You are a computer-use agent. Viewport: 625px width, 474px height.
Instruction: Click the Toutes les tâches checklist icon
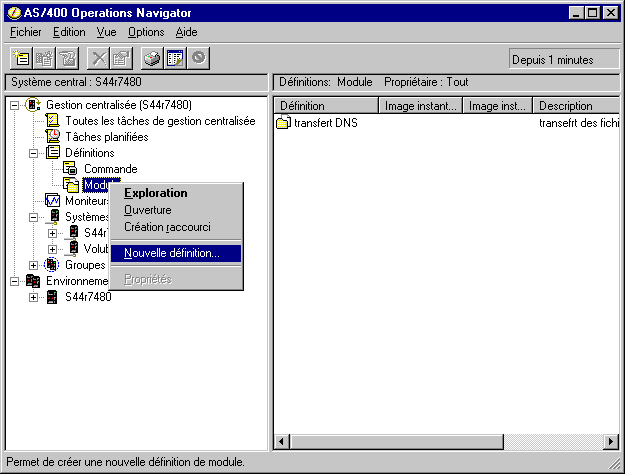pyautogui.click(x=52, y=120)
